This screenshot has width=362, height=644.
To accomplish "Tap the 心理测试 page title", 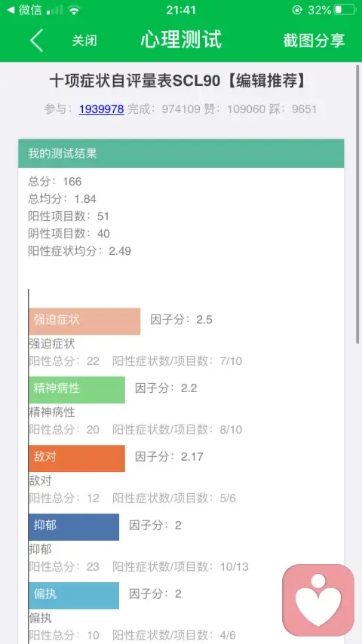I will pyautogui.click(x=181, y=40).
